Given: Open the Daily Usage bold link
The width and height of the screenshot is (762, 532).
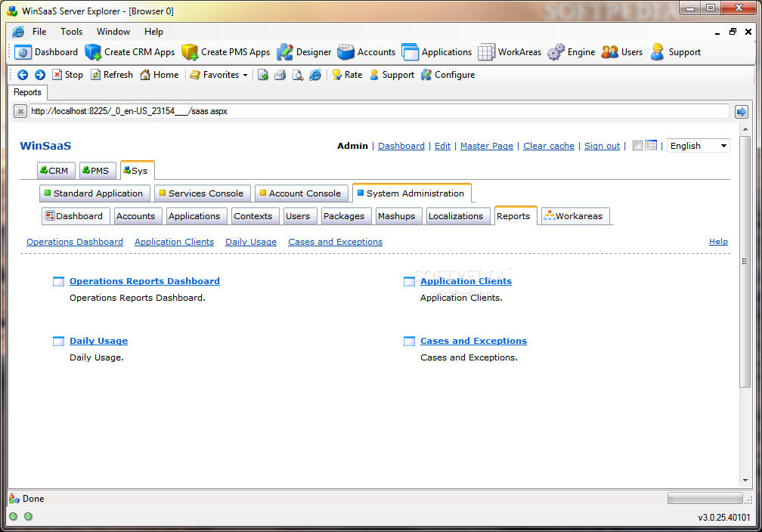Looking at the screenshot, I should (x=98, y=341).
